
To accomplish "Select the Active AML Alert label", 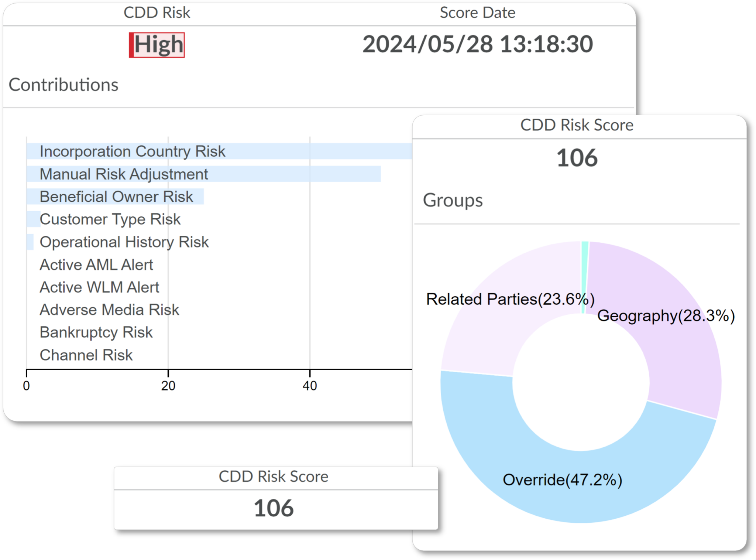I will point(96,264).
